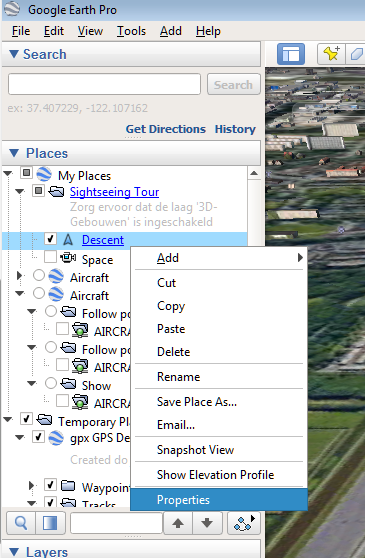Image resolution: width=365 pixels, height=558 pixels.
Task: Collapse the Places panel
Action: pos(14,153)
